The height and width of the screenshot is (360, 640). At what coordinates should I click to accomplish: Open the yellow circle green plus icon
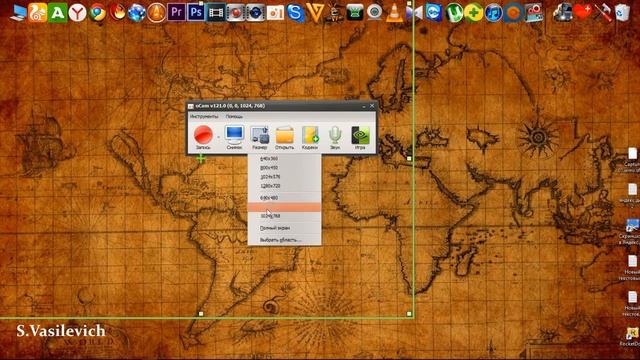click(x=473, y=13)
